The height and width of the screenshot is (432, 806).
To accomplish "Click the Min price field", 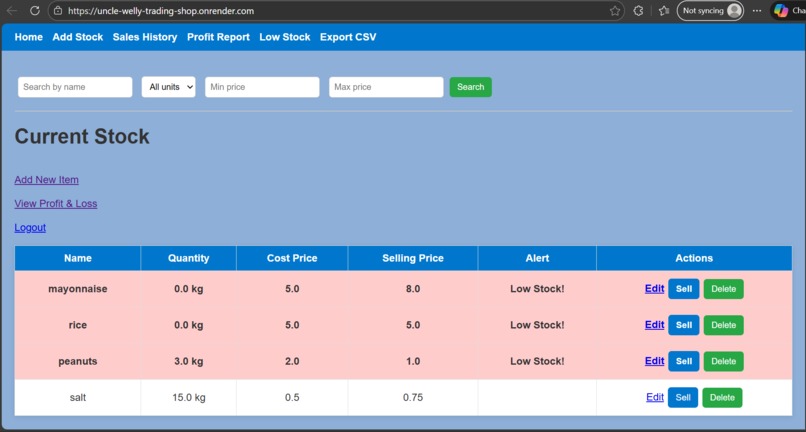I will coord(262,87).
